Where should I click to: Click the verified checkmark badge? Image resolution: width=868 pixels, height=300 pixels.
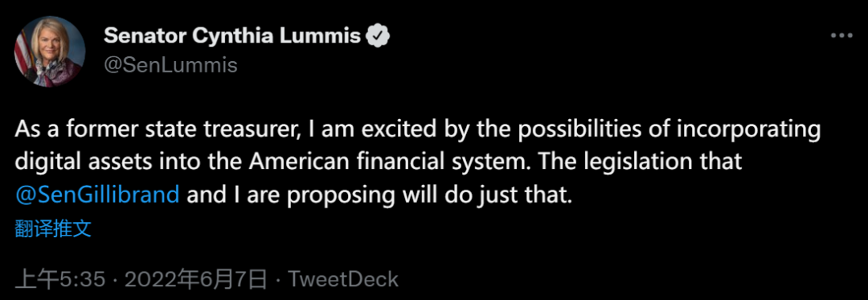[379, 36]
